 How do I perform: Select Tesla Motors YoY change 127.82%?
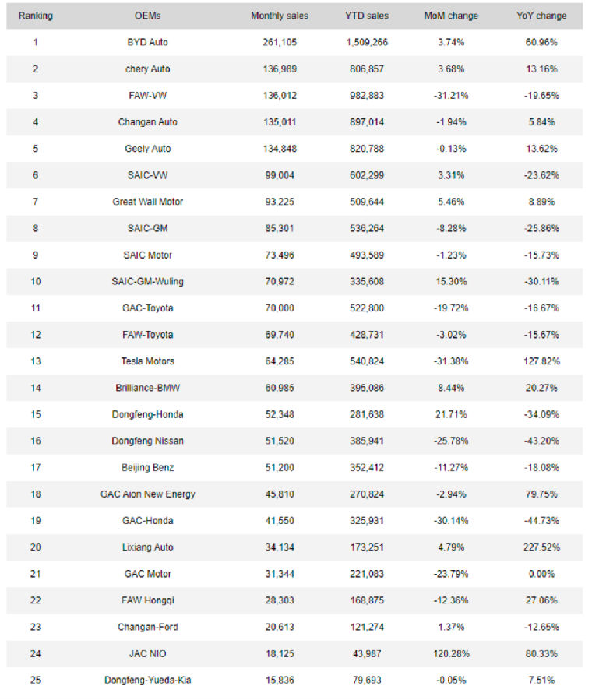541,361
